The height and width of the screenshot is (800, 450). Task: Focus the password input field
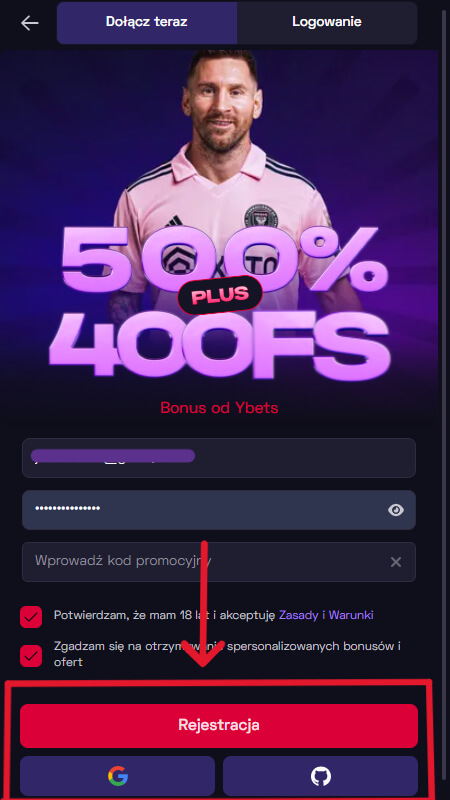coord(219,510)
